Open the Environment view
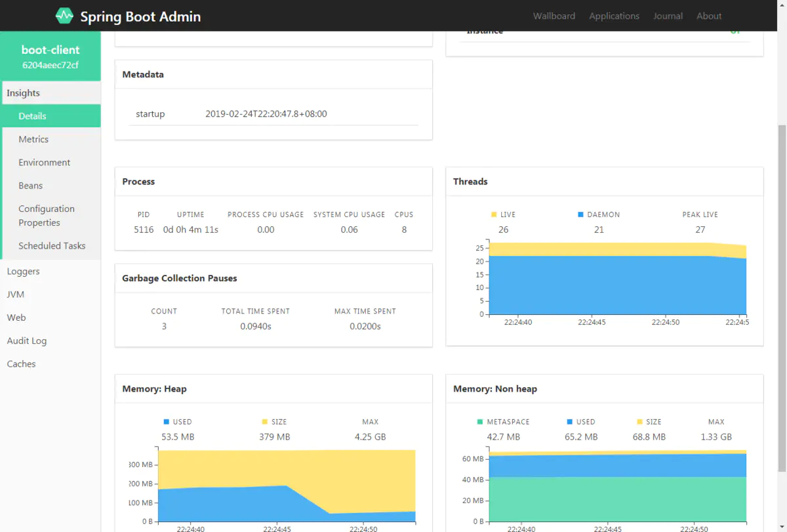 click(52, 162)
